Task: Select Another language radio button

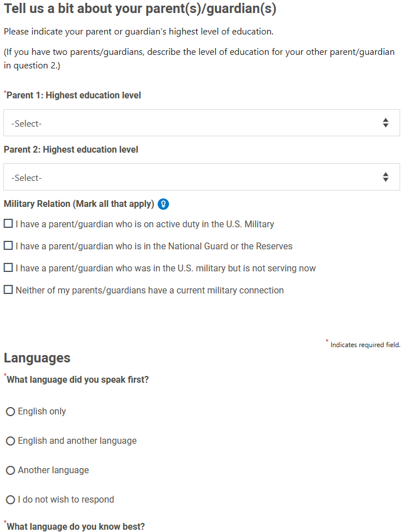Action: (11, 470)
